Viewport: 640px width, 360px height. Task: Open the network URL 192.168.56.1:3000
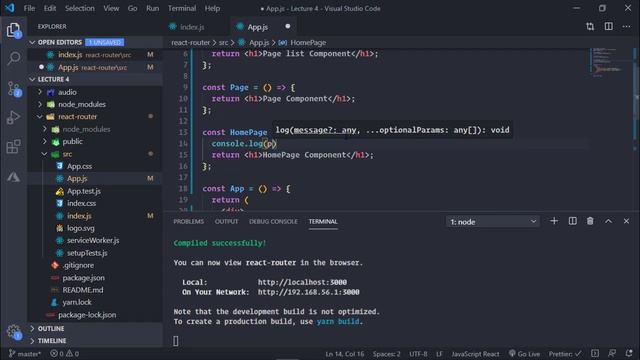[x=309, y=292]
